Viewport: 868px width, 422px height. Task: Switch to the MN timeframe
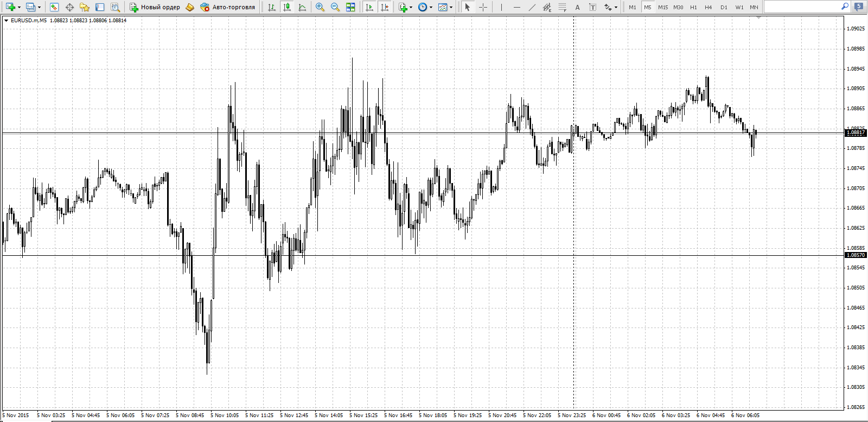(754, 7)
